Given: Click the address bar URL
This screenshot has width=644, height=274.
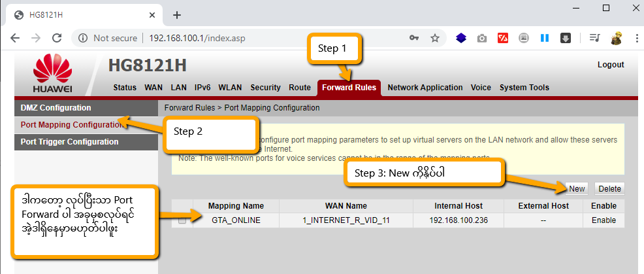Looking at the screenshot, I should tap(197, 39).
